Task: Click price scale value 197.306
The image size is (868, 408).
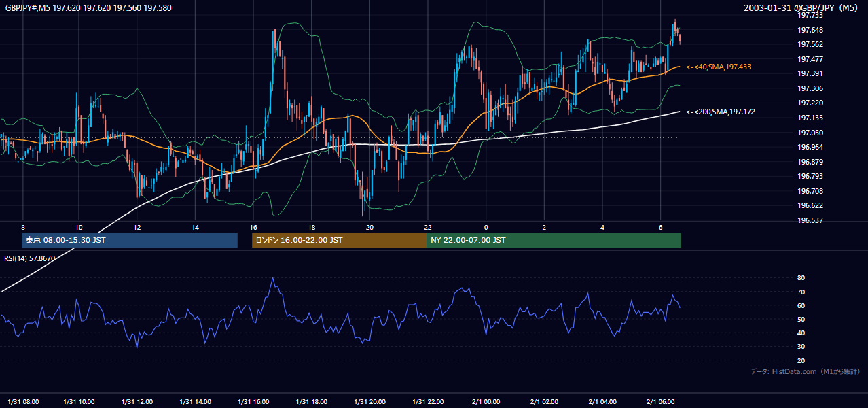Action: 810,88
